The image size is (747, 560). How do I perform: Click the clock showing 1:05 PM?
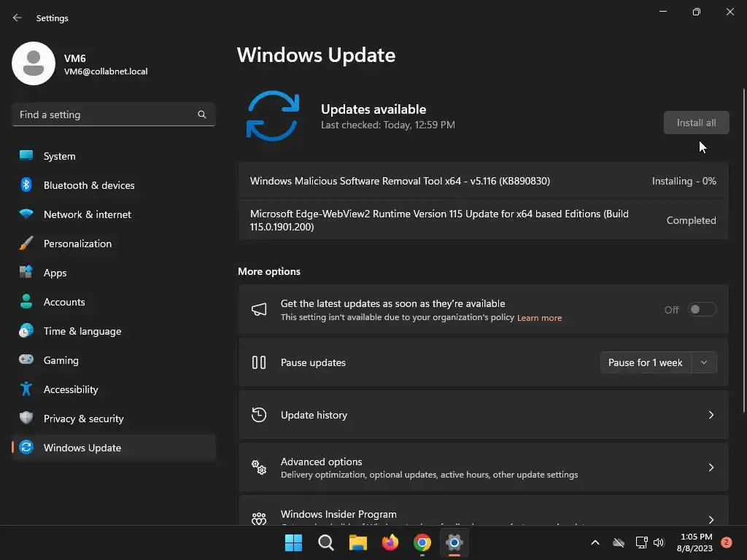pos(696,537)
